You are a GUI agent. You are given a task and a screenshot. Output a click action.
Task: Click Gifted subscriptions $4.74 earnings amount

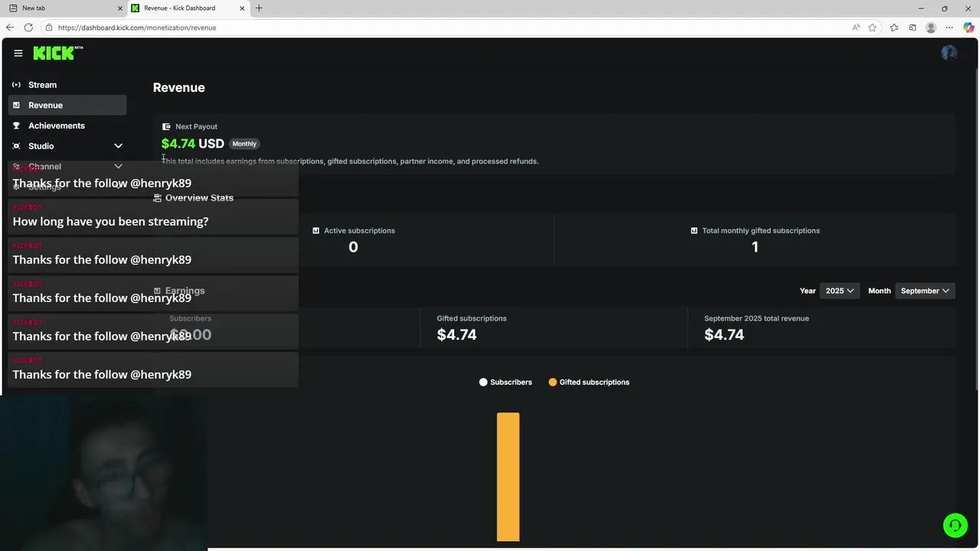pos(456,334)
